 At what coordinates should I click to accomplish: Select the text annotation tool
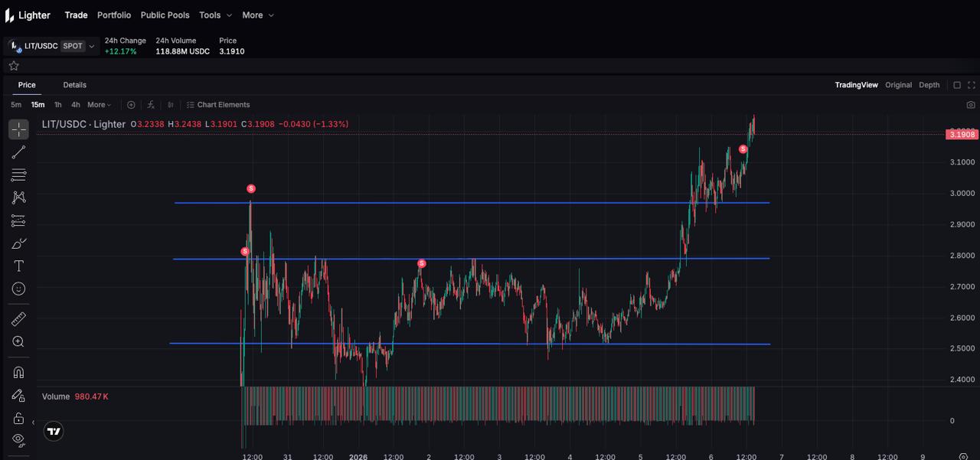click(18, 266)
